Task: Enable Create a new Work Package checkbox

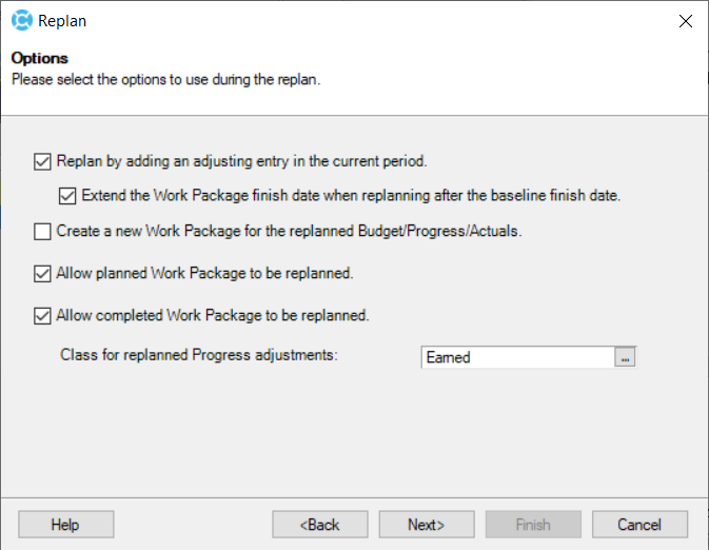Action: coord(43,231)
